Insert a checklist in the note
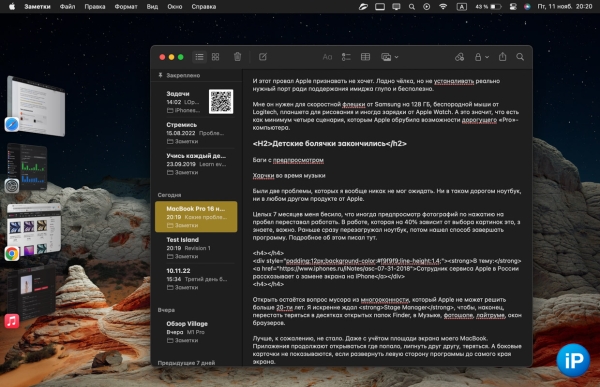The height and width of the screenshot is (387, 600). pos(346,57)
